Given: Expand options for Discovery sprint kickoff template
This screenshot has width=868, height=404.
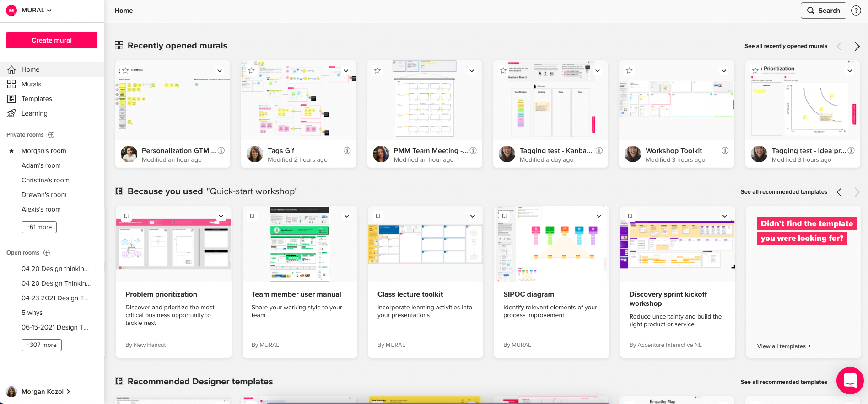Looking at the screenshot, I should click(725, 216).
